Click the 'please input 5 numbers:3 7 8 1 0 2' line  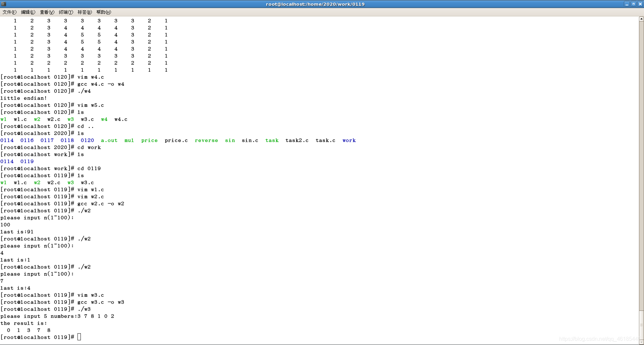click(57, 316)
